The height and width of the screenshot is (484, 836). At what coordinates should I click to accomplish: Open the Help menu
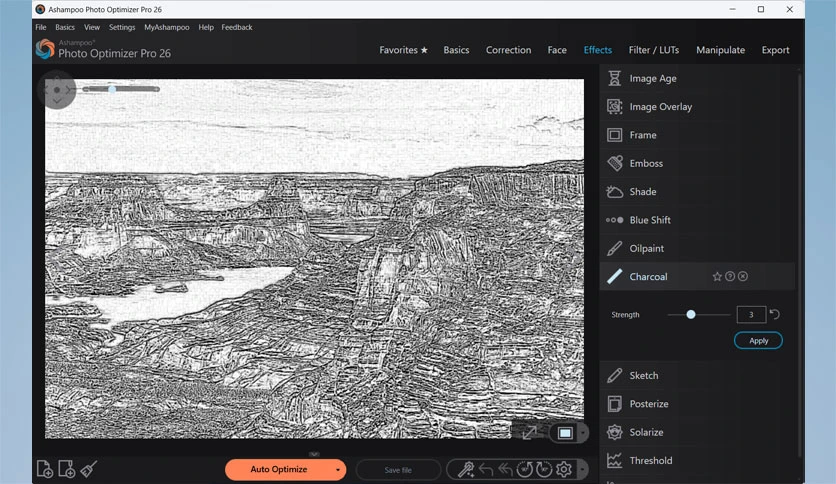[206, 27]
